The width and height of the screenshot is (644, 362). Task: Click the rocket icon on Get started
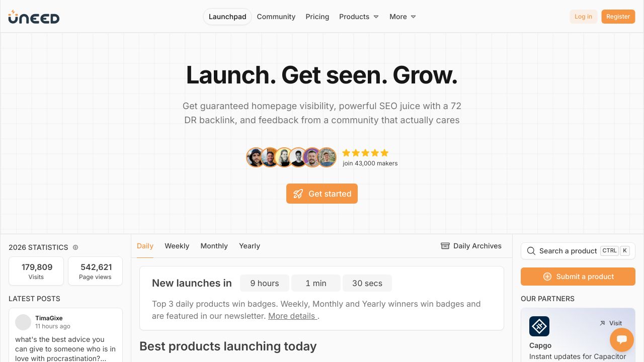tap(298, 194)
